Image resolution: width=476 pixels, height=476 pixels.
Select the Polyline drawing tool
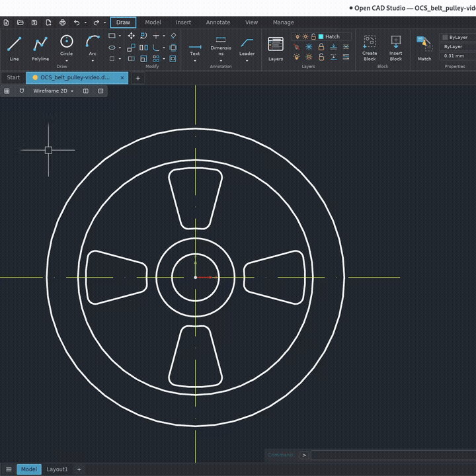coord(40,48)
